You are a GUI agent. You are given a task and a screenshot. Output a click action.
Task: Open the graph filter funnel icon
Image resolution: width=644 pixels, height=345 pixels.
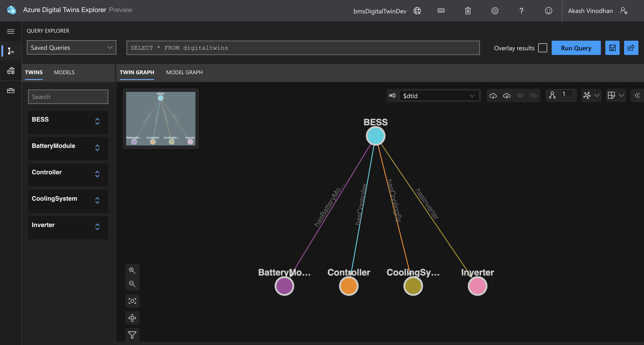point(132,335)
